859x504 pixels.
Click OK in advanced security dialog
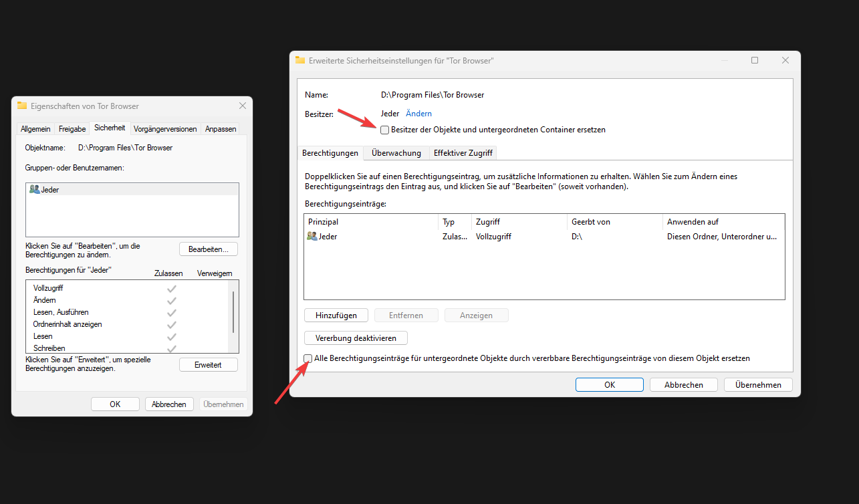[610, 385]
